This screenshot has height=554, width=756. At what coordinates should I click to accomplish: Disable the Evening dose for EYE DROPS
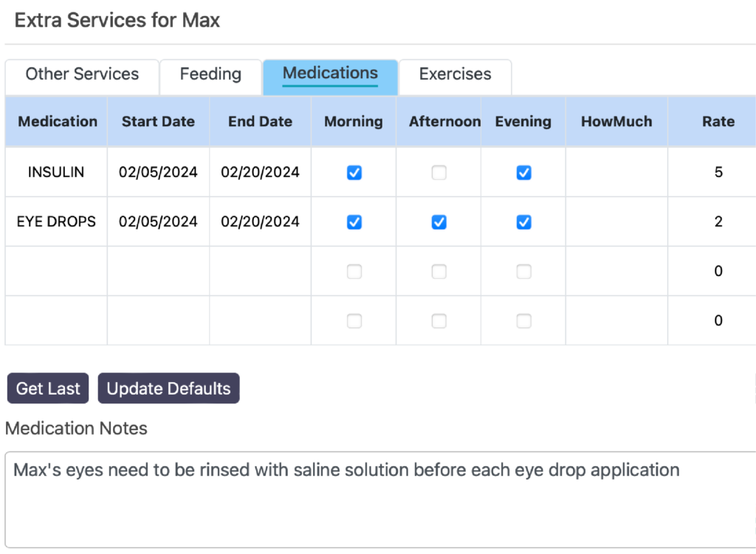tap(523, 221)
